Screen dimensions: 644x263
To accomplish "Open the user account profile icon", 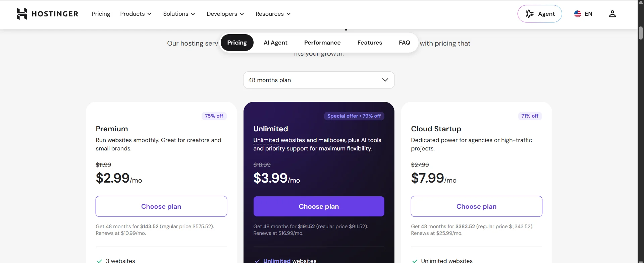I will pos(612,14).
